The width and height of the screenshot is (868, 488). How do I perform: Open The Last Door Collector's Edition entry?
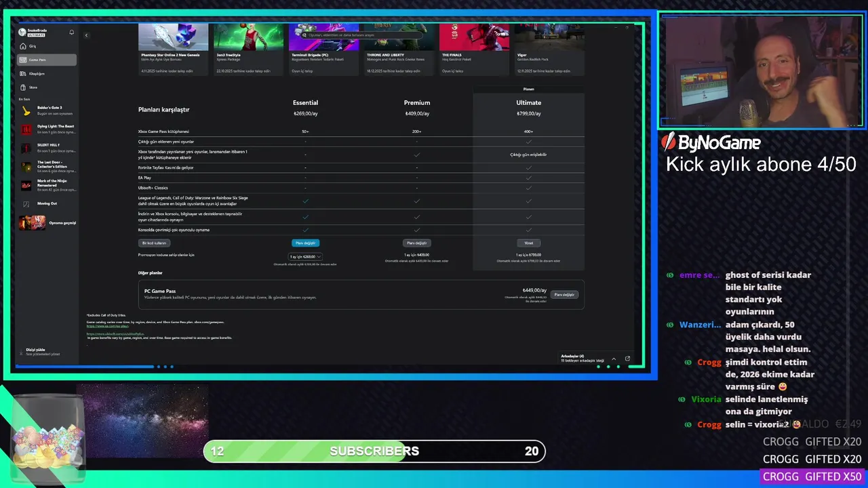tap(47, 167)
